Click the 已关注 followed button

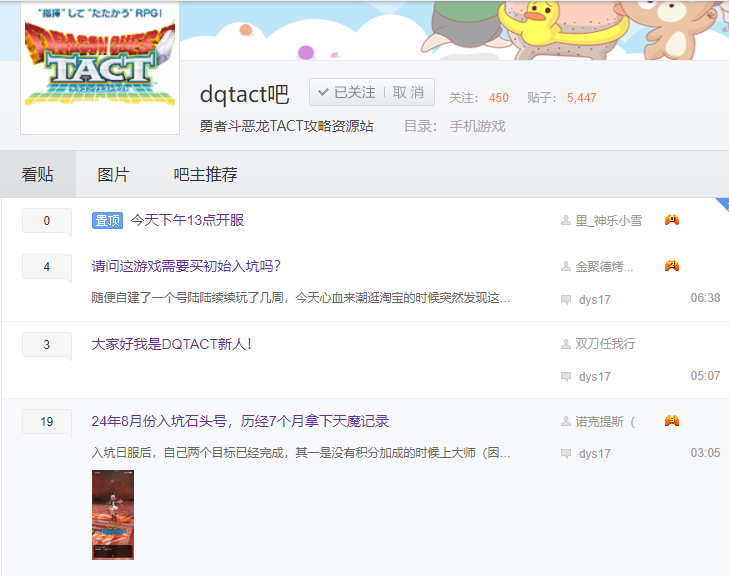[347, 92]
